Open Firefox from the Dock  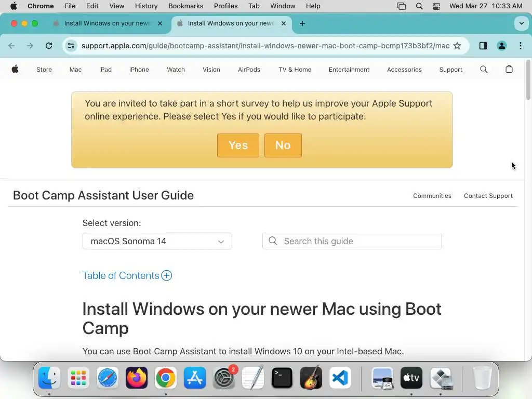click(137, 378)
